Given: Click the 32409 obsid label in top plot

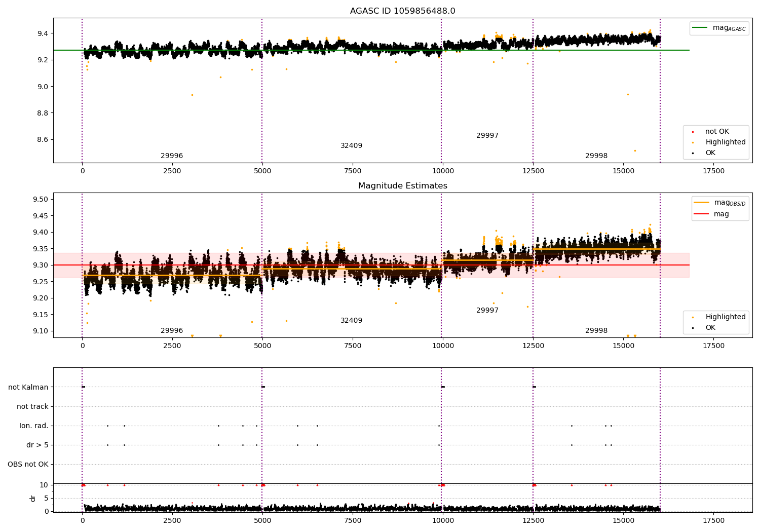Looking at the screenshot, I should tap(351, 146).
